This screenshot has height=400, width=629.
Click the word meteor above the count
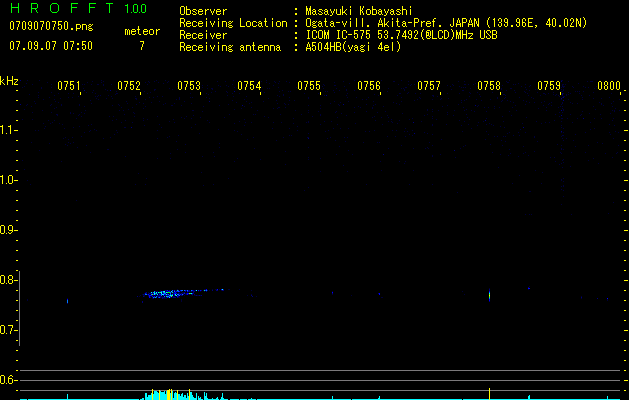pyautogui.click(x=142, y=31)
